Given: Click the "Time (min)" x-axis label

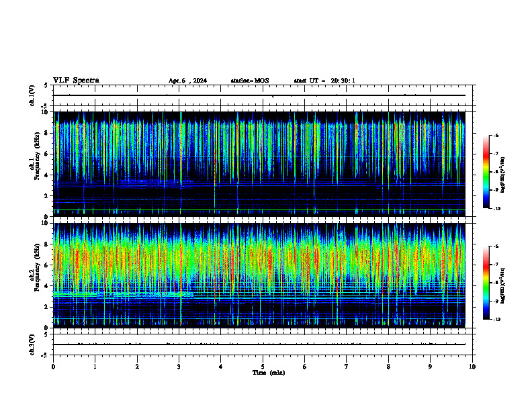Looking at the screenshot, I should point(269,373).
